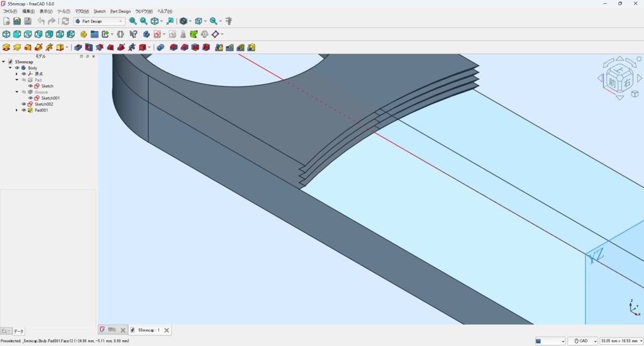Toggle visibility of Body

point(17,68)
